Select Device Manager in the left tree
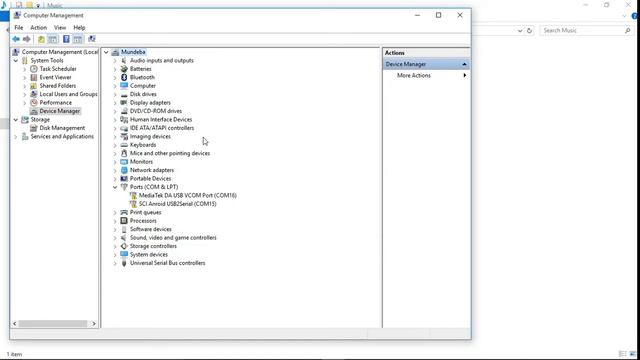 click(60, 111)
